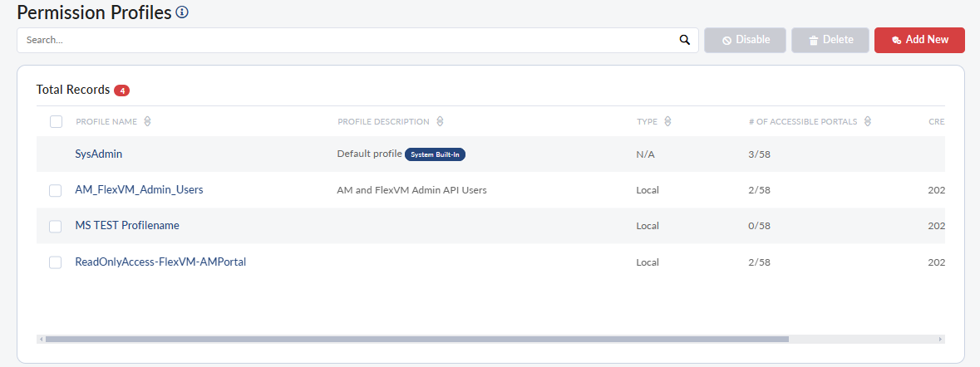Check the AM_FlexVM_Admin_Users row checkbox

[56, 190]
